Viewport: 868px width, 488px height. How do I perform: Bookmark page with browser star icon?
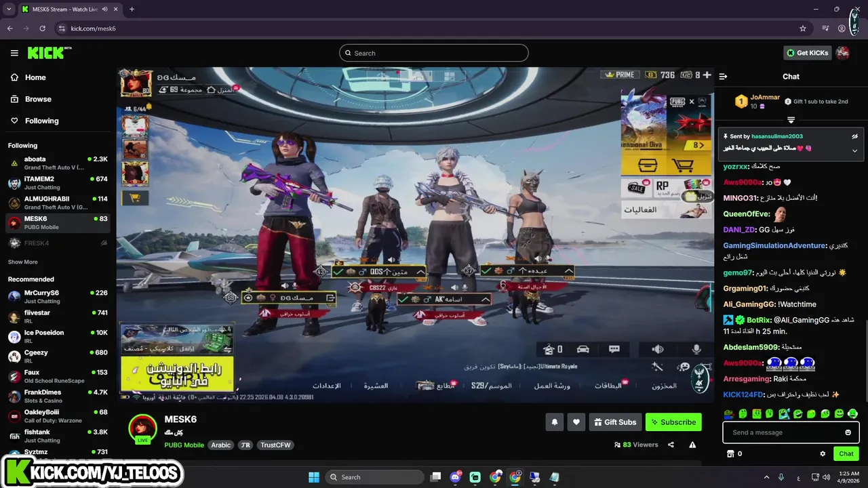click(x=803, y=28)
